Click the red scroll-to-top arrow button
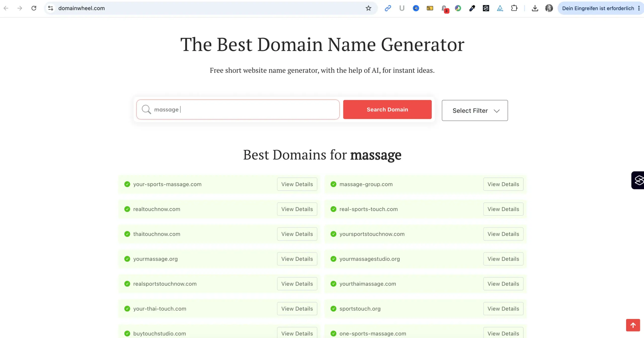The image size is (644, 338). 633,325
